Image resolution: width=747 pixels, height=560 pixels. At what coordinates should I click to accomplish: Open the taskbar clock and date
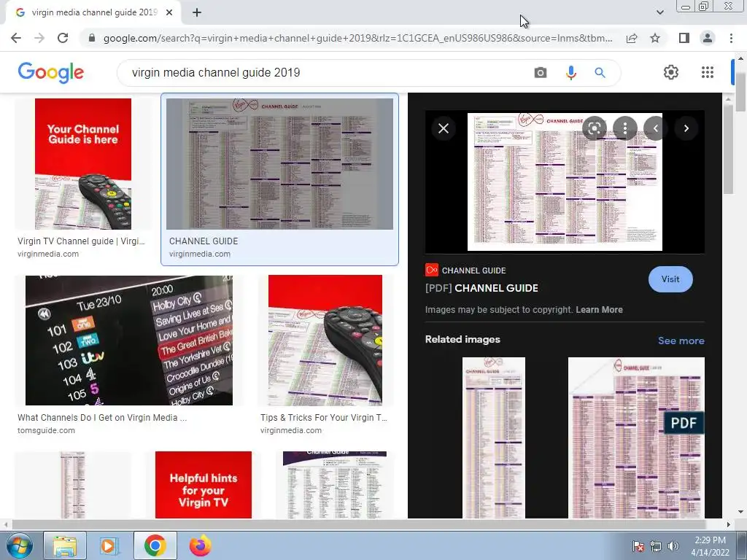tap(710, 546)
